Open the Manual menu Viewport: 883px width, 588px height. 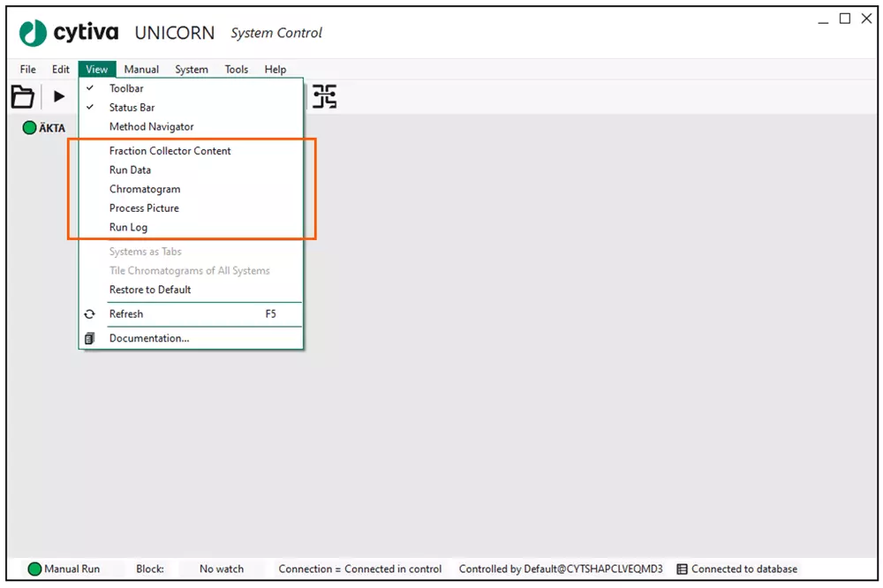coord(141,69)
